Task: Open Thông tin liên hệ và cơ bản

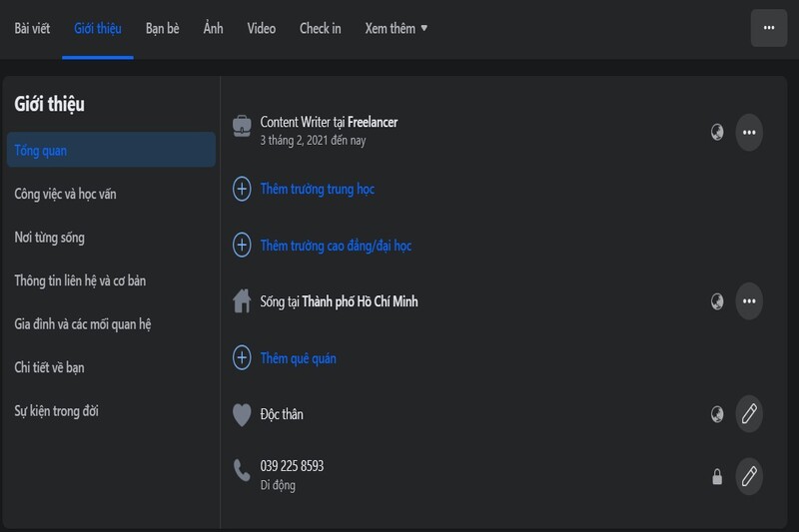Action: click(80, 280)
